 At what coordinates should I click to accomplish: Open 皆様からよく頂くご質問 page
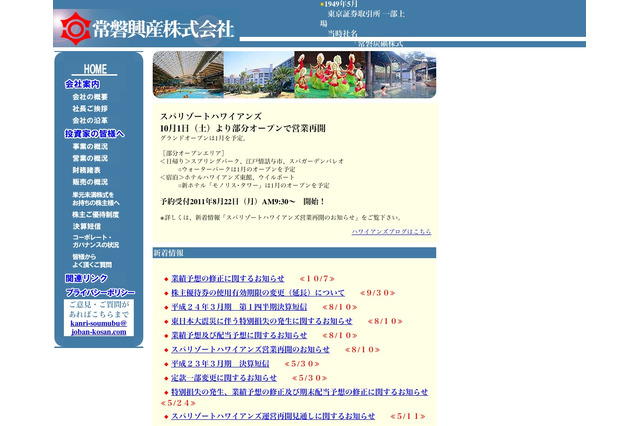(x=92, y=261)
